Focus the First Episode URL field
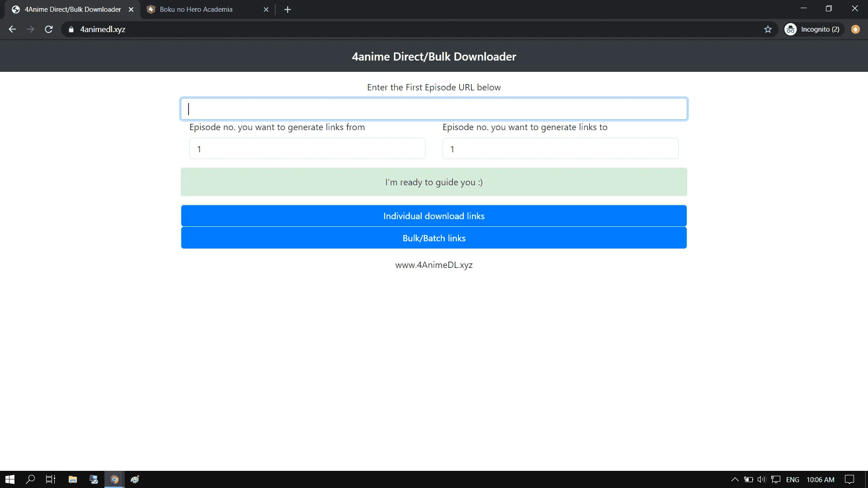This screenshot has height=488, width=868. point(434,109)
